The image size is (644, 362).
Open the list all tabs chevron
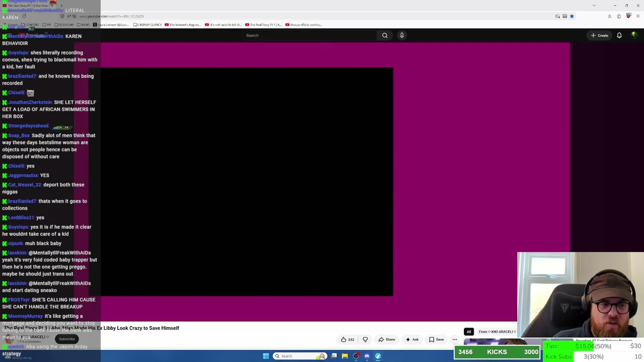point(594,6)
